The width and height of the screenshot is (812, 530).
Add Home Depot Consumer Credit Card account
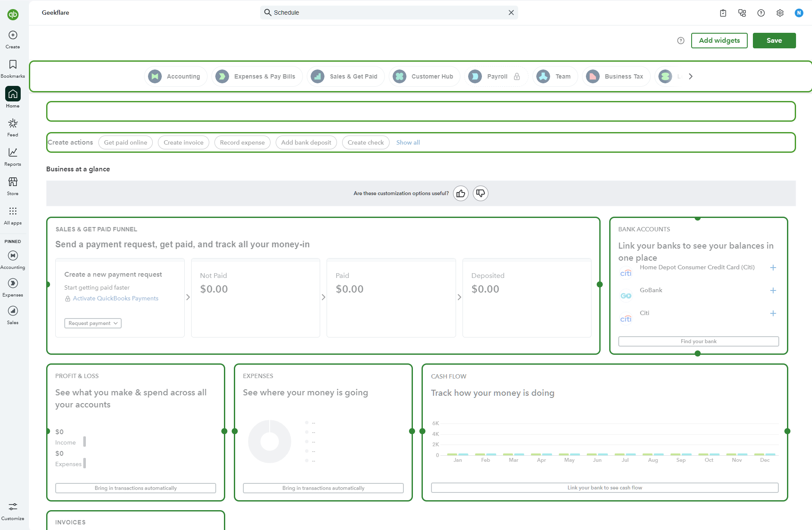[773, 268]
